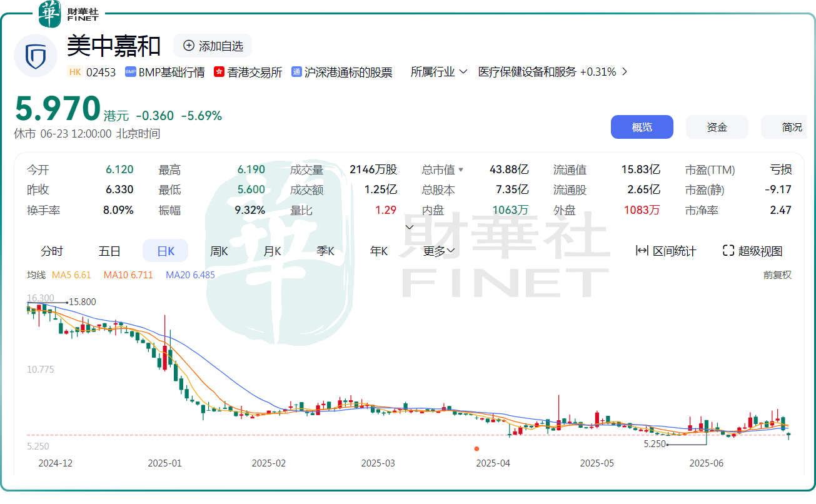Click the MA20 6.485 legend
Image resolution: width=816 pixels, height=504 pixels.
190,275
